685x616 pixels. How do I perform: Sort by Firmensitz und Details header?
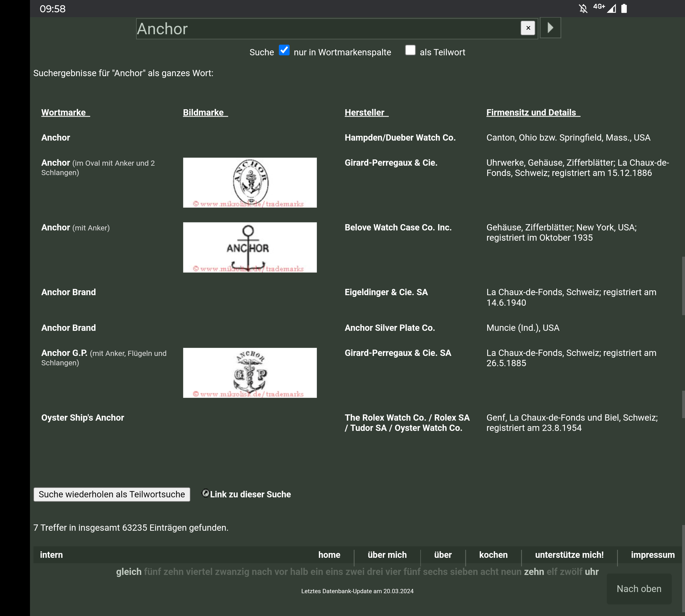click(533, 112)
